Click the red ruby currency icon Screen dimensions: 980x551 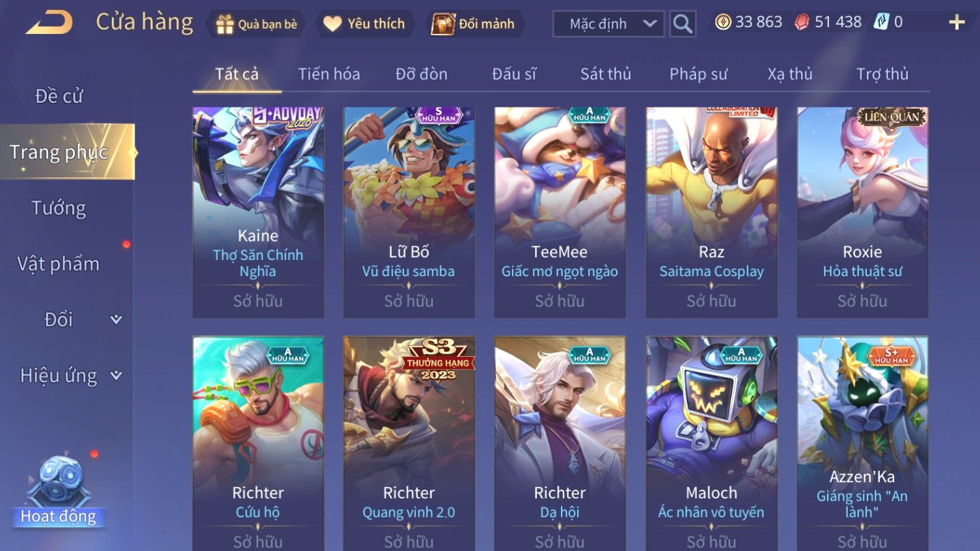[x=802, y=22]
